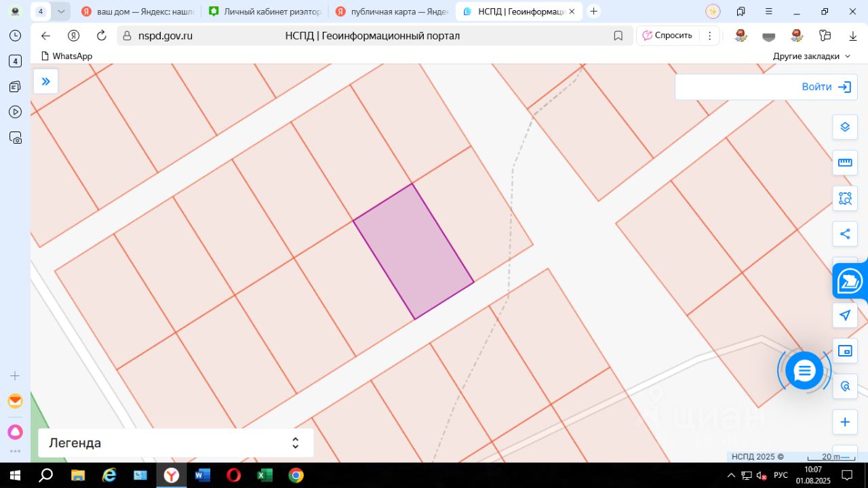Open the tab group numbered 4

(x=41, y=12)
